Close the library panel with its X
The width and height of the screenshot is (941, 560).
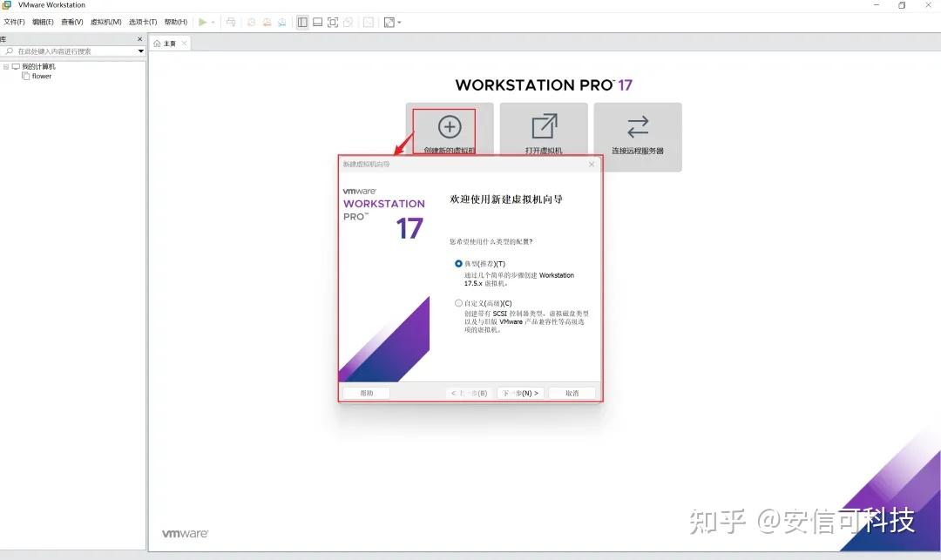(x=139, y=39)
